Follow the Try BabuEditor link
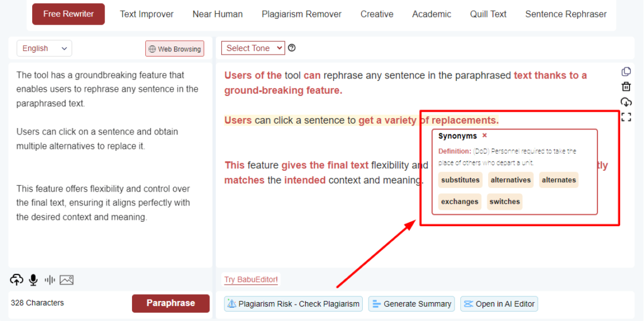 click(x=251, y=280)
